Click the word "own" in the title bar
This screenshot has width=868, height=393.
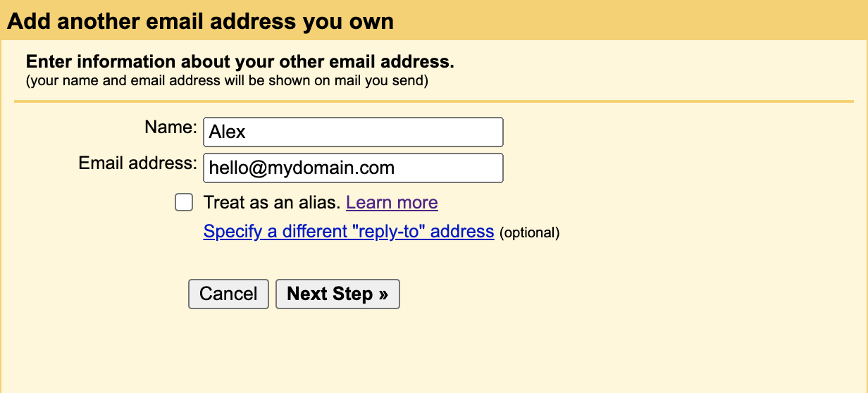tap(371, 21)
